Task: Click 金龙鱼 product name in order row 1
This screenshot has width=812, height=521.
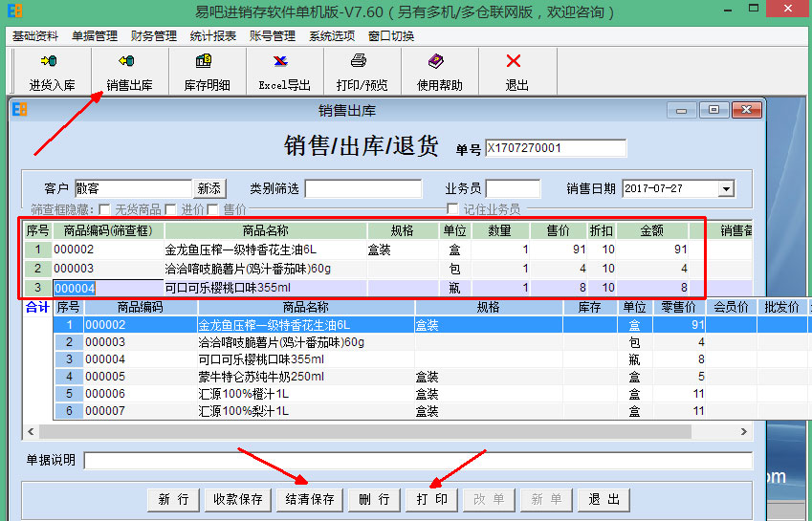Action: (x=241, y=250)
